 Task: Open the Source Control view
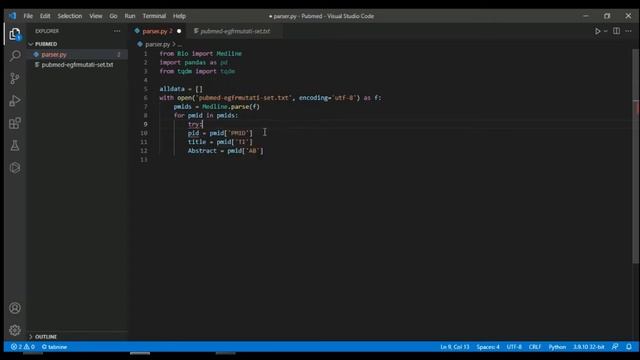pyautogui.click(x=15, y=78)
